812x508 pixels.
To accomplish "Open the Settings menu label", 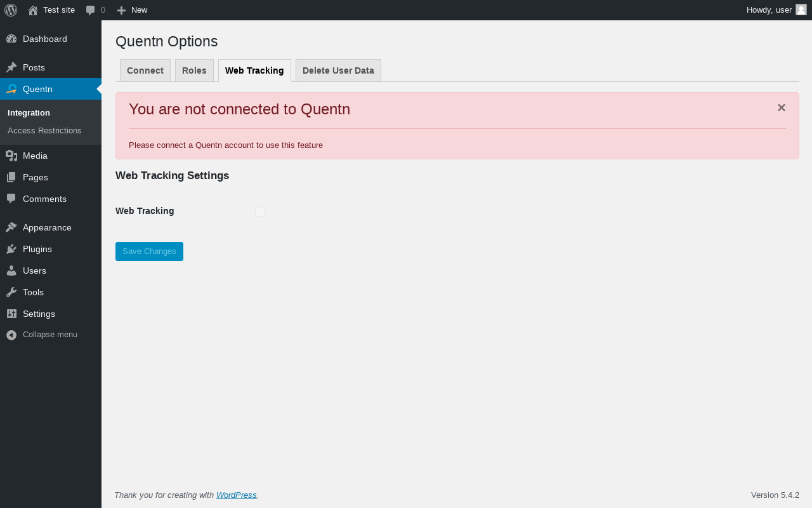I will [39, 314].
